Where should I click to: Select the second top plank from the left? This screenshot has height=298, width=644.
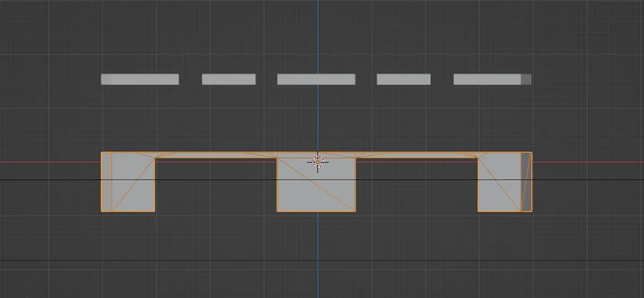pos(229,79)
